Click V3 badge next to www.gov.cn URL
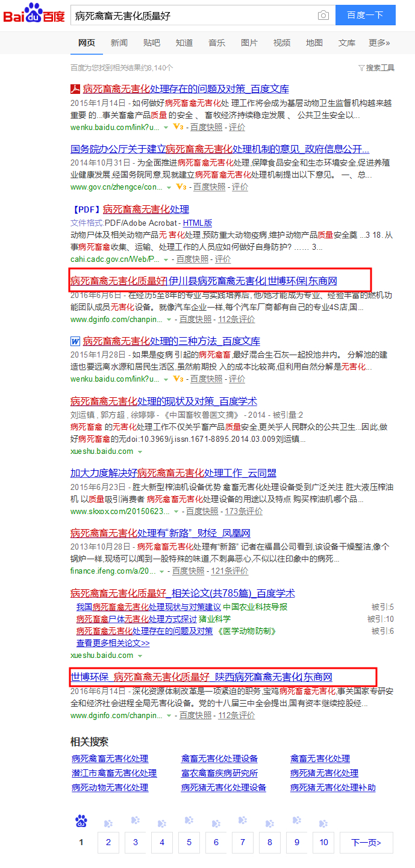 [181, 187]
